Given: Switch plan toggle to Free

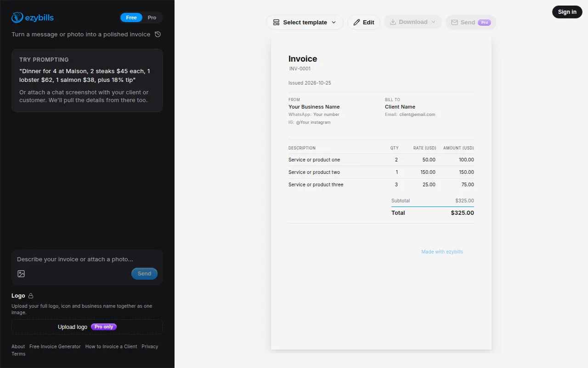Looking at the screenshot, I should [x=131, y=17].
